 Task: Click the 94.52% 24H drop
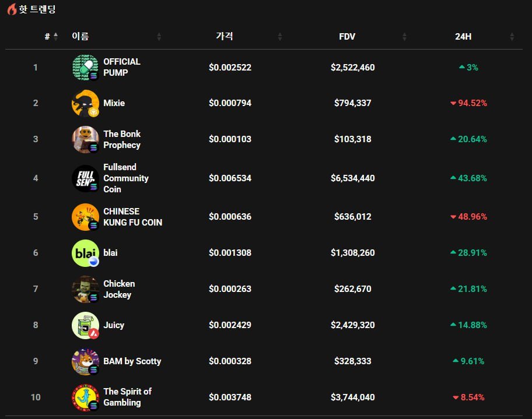468,103
